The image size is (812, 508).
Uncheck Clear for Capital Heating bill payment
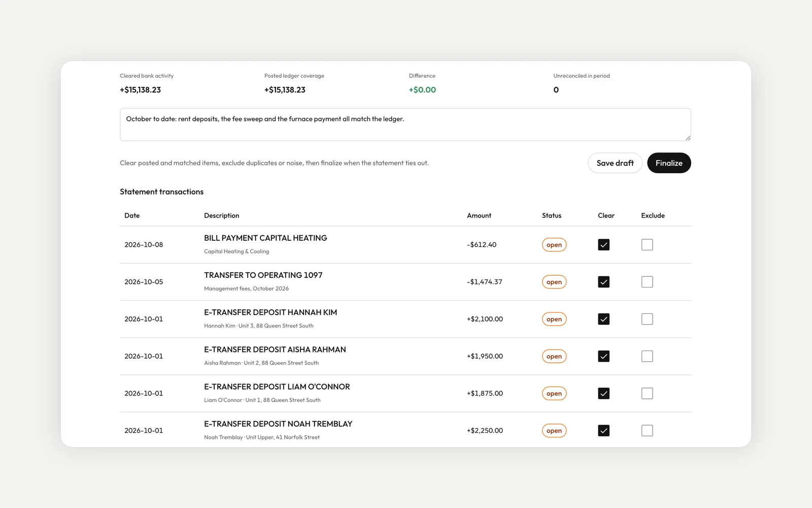click(x=603, y=245)
